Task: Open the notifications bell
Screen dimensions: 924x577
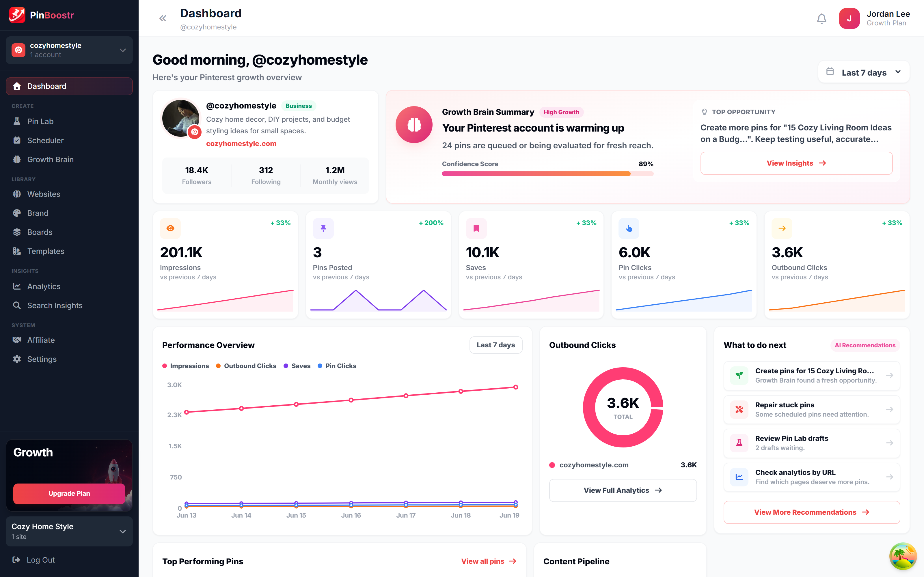Action: [x=821, y=18]
